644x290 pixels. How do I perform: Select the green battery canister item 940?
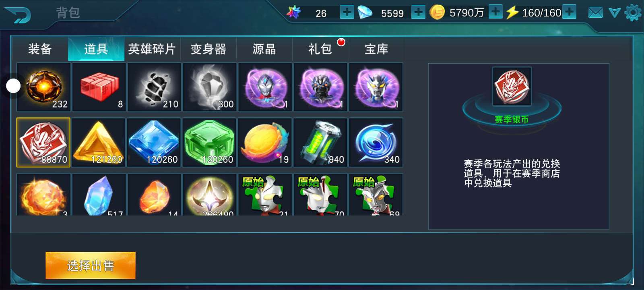point(320,142)
